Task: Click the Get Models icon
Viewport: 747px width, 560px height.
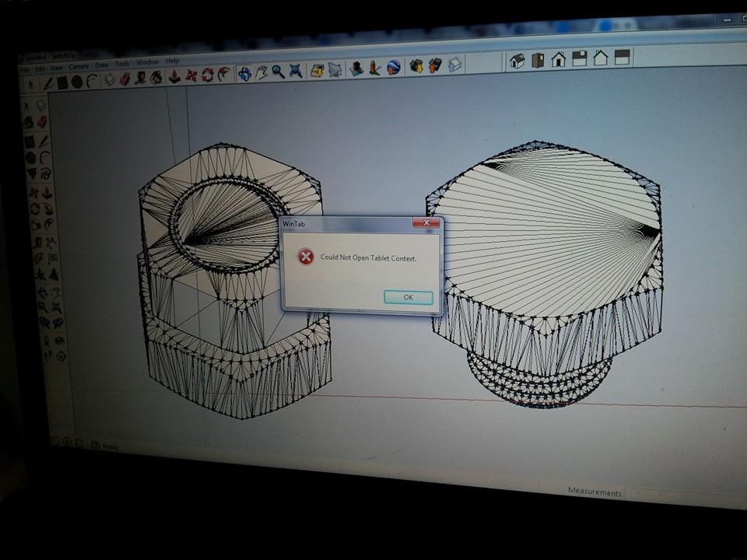Action: point(416,65)
